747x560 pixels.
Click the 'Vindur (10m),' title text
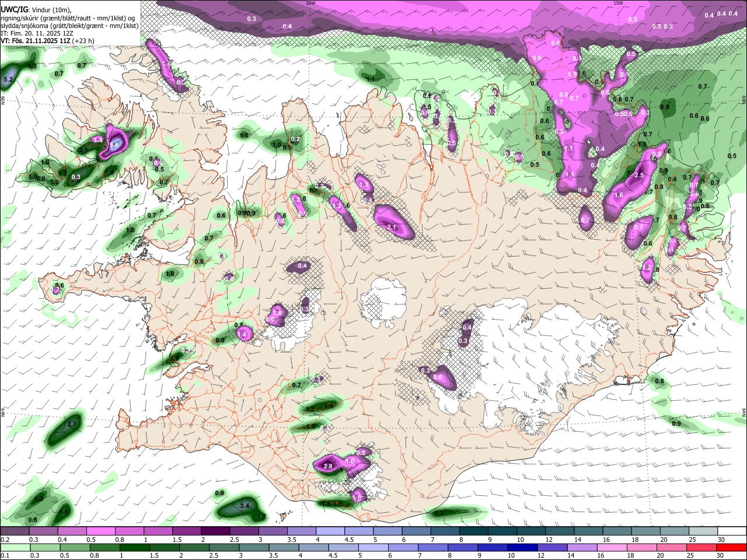[x=51, y=9]
